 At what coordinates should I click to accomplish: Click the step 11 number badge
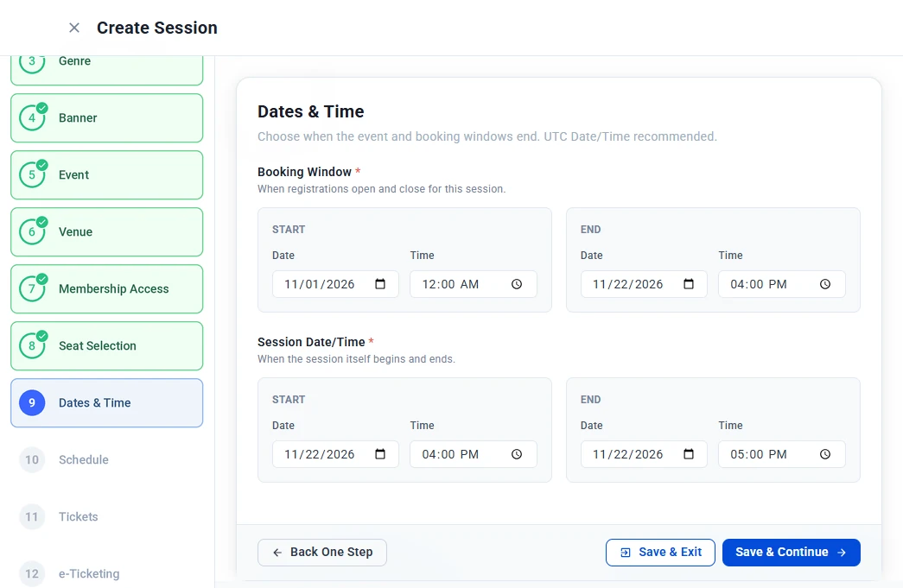[32, 516]
